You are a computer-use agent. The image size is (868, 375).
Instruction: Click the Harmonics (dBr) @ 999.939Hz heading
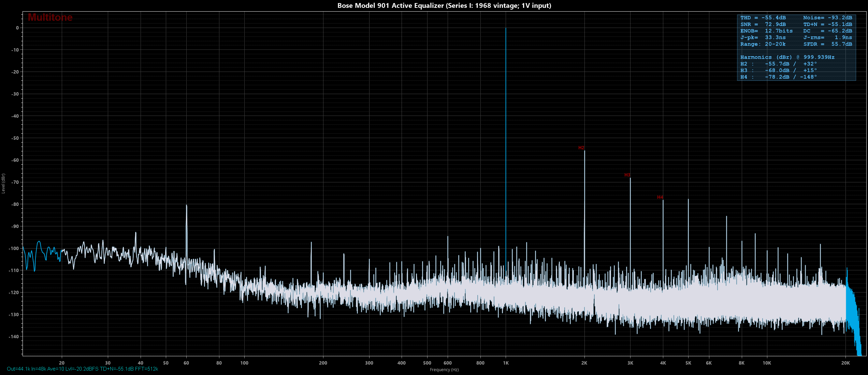coord(787,57)
